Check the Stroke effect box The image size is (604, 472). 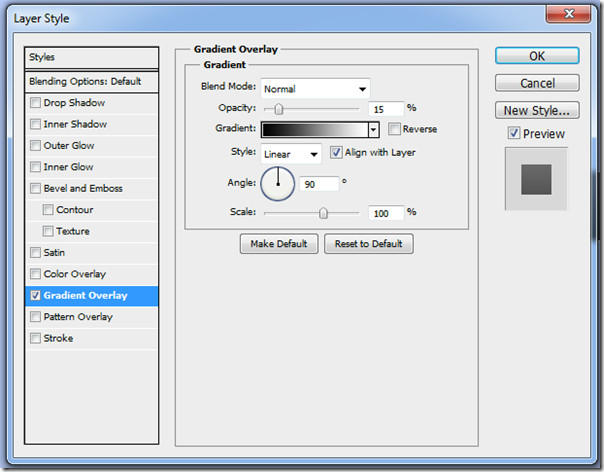pos(35,338)
